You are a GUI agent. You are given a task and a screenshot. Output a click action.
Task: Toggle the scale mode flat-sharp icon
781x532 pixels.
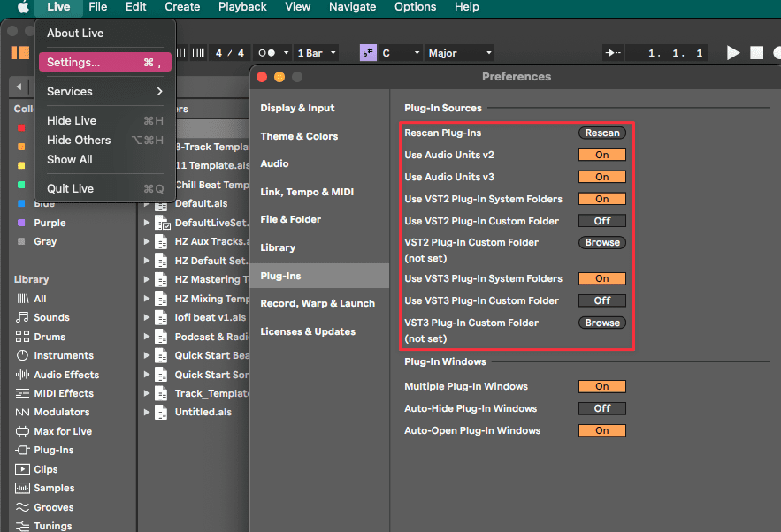(368, 53)
